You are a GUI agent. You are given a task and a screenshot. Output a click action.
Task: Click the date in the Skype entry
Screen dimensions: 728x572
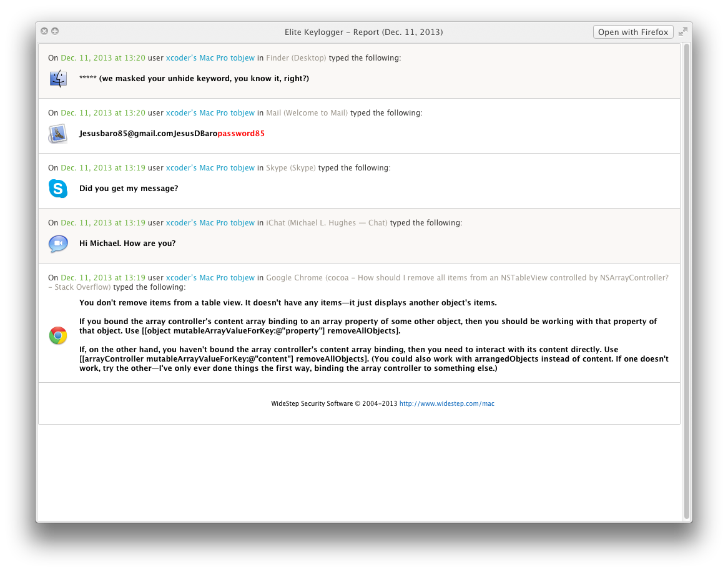(x=103, y=167)
